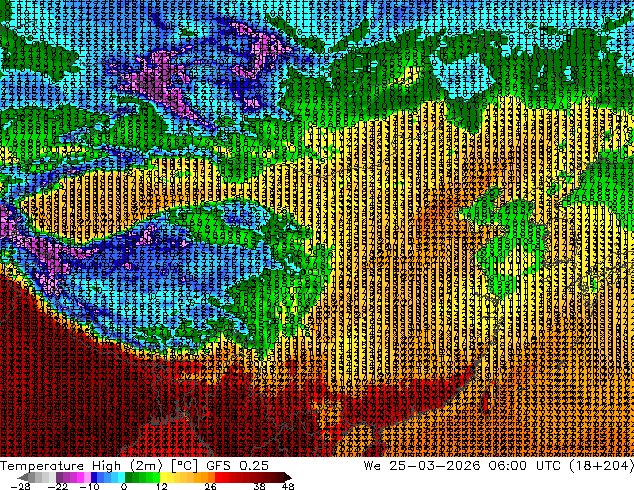Click the '26' legend value
The height and width of the screenshot is (490, 634).
point(210,486)
